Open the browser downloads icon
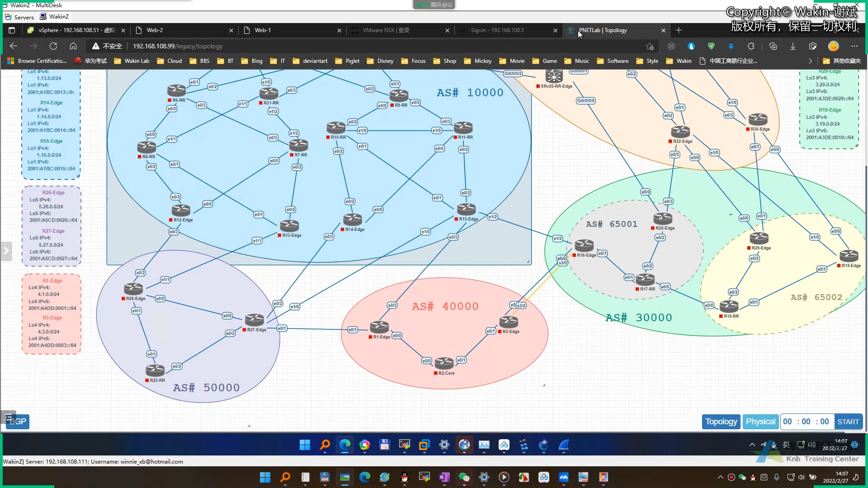The image size is (868, 488). [x=793, y=46]
